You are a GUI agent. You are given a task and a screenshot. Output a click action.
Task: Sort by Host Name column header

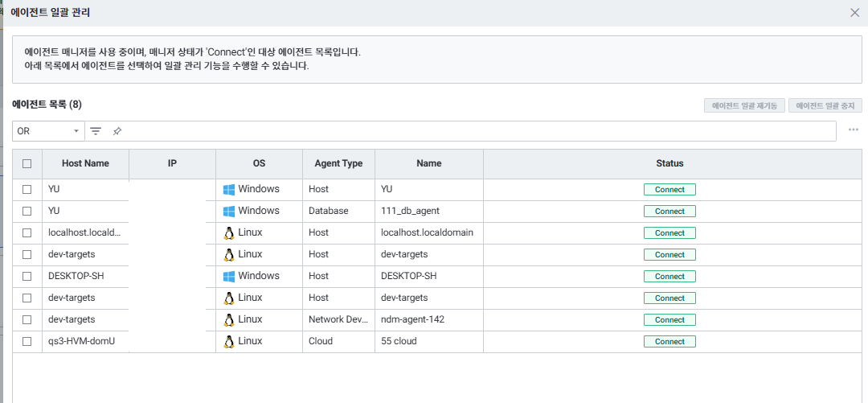click(85, 163)
